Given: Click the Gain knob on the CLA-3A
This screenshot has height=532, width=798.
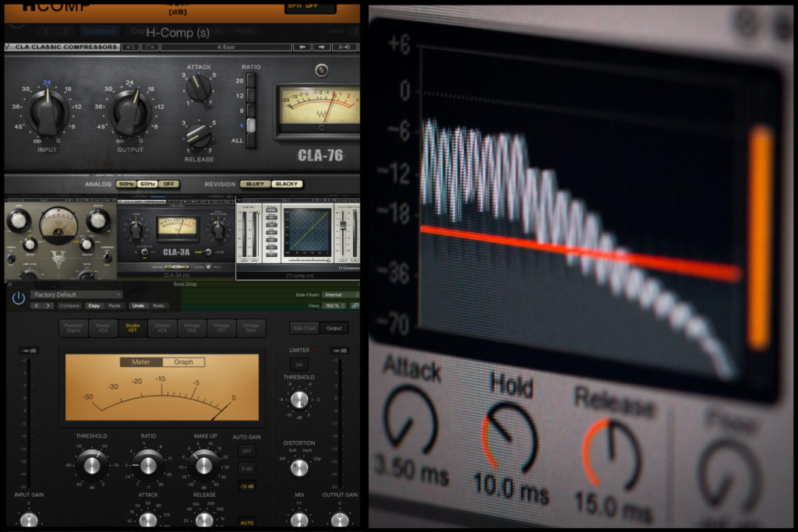Looking at the screenshot, I should 136,230.
